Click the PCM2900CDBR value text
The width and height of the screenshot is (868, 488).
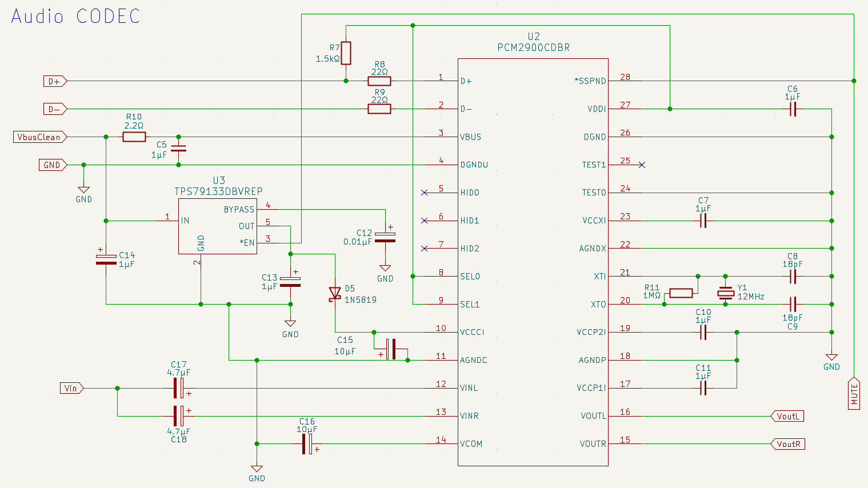tap(534, 47)
